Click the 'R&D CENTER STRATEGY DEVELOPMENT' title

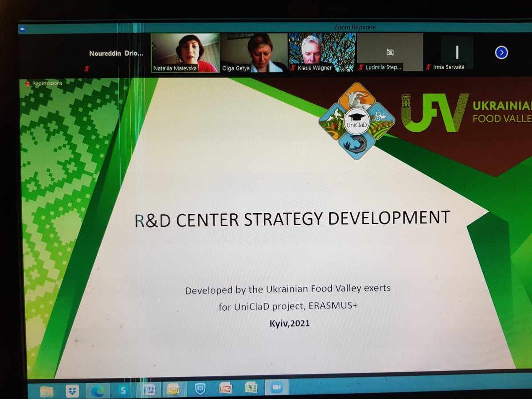coord(292,219)
